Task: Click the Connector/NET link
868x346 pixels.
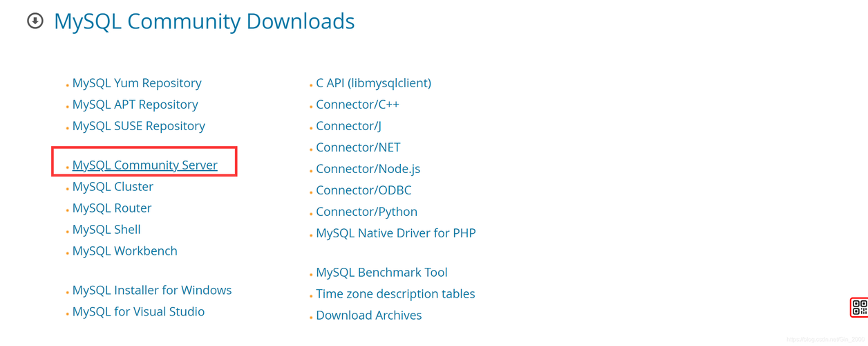Action: pos(358,147)
